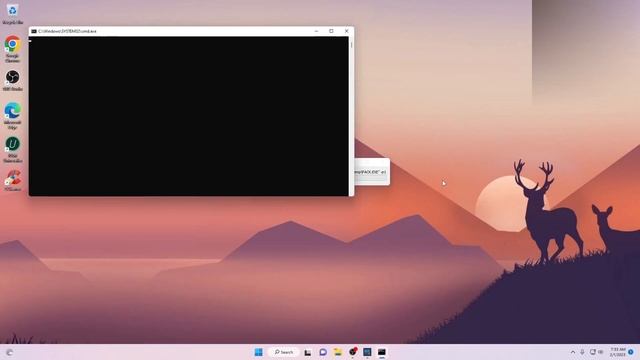This screenshot has height=360, width=640.
Task: Open the network tray icon
Action: [592, 352]
